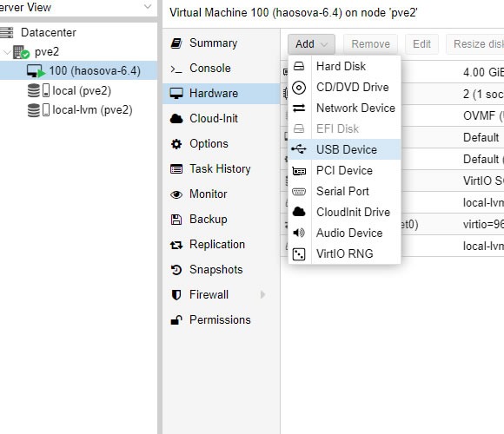Open the Console tab
Image resolution: width=504 pixels, height=434 pixels.
[221, 68]
